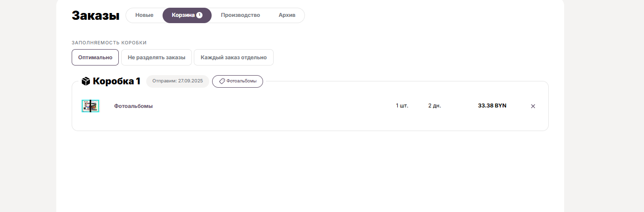The height and width of the screenshot is (212, 644).
Task: Click the 2 дн. production time
Action: pos(434,106)
